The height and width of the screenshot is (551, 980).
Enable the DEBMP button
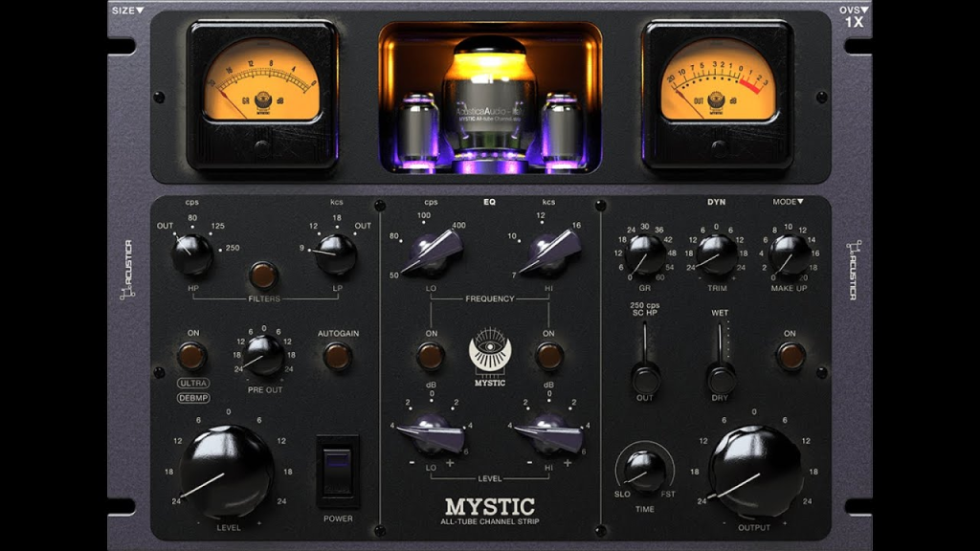[x=193, y=398]
